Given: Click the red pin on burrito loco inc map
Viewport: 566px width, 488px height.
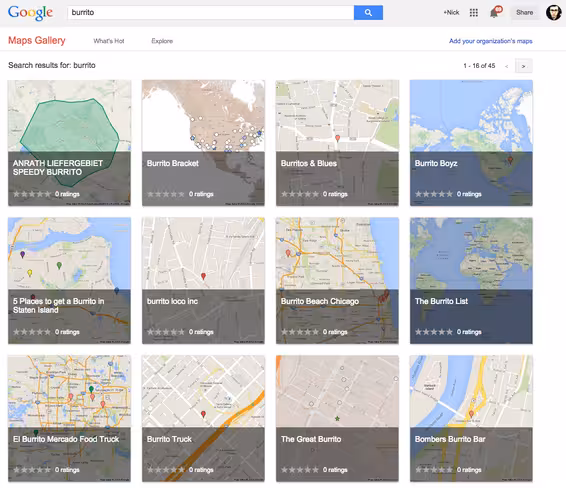Looking at the screenshot, I should coord(203,276).
